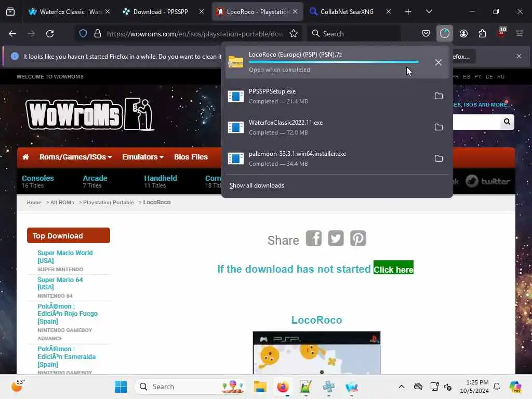The height and width of the screenshot is (399, 532).
Task: Select the LocoRoco - Playstation tab
Action: pos(258,11)
